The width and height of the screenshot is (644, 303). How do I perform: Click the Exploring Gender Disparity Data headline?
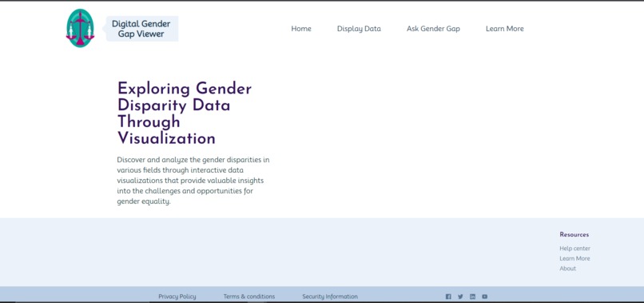[x=185, y=113]
